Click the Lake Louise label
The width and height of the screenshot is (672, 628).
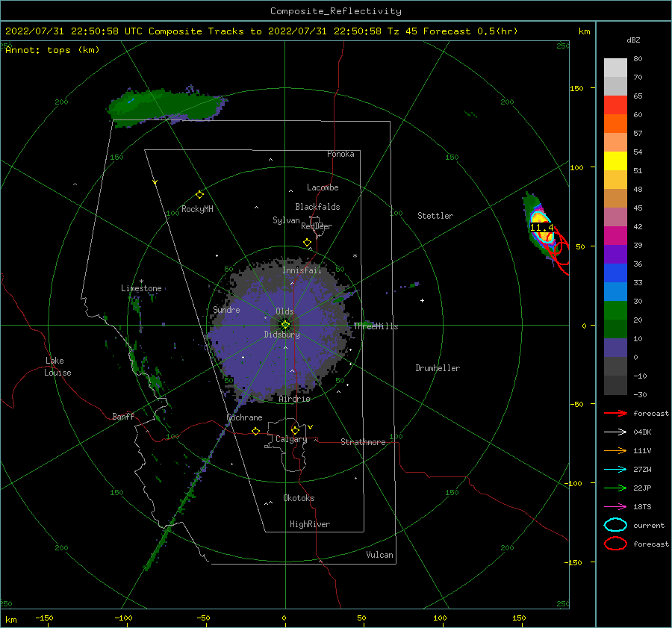pos(57,367)
